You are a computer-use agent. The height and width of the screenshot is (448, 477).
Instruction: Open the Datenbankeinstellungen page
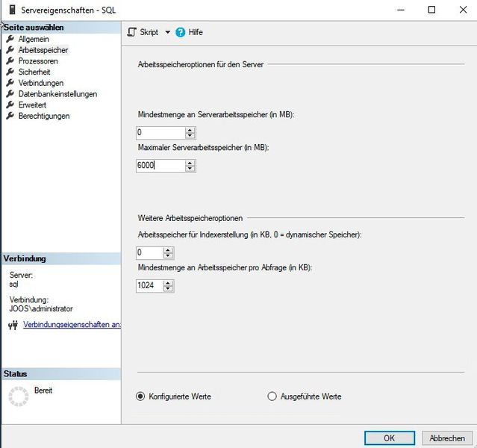[57, 94]
